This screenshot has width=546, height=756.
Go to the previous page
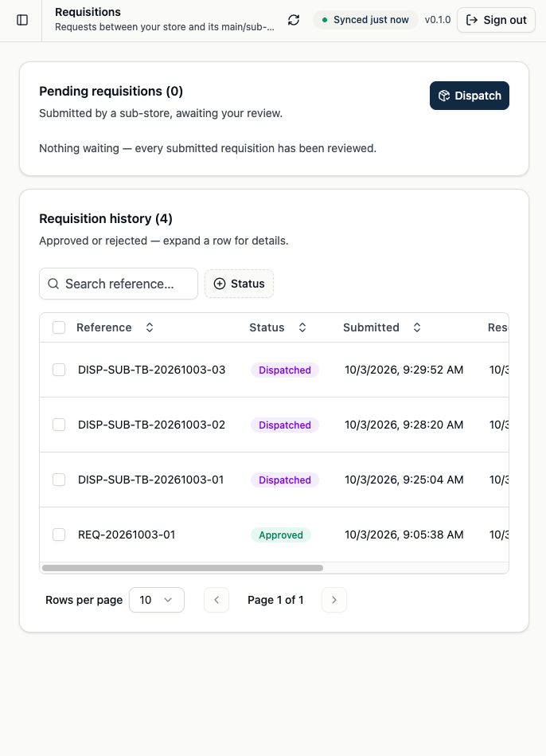(216, 600)
